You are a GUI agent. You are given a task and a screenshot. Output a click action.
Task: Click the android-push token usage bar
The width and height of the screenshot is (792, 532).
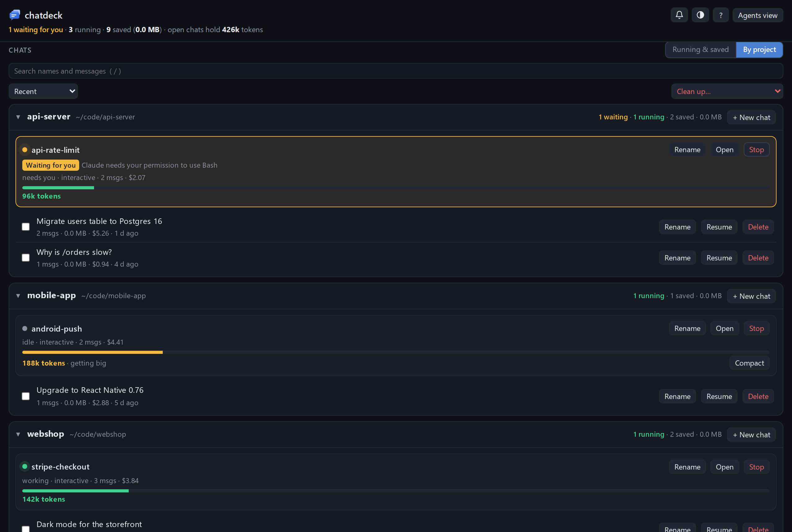click(396, 352)
